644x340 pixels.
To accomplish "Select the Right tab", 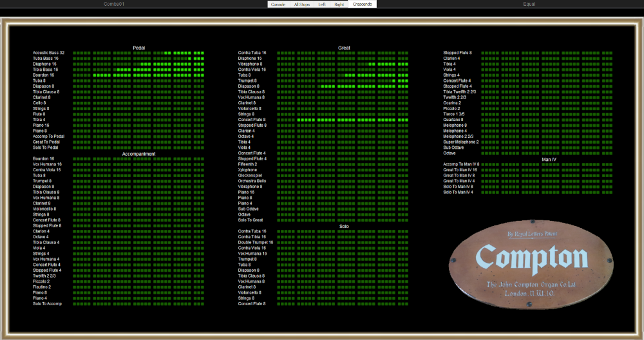I will [339, 4].
